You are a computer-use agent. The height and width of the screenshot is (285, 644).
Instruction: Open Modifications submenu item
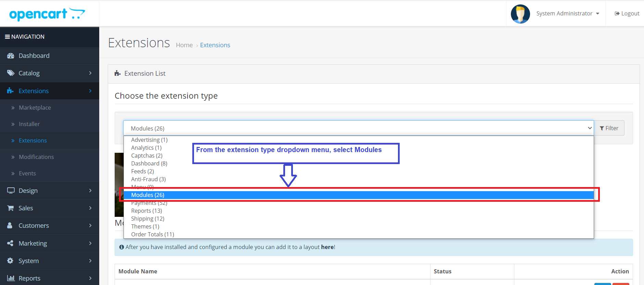[x=50, y=157]
